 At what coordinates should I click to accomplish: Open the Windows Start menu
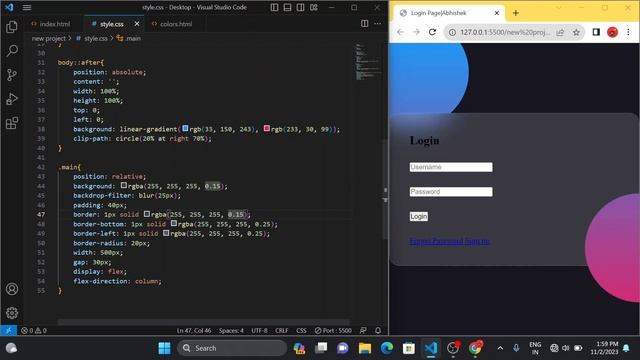(x=164, y=348)
